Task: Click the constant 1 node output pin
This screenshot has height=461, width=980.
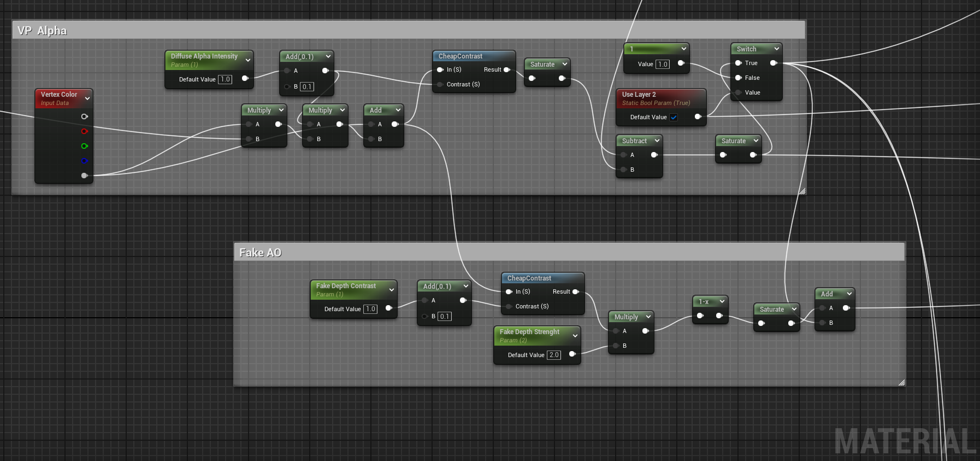Action: click(681, 63)
